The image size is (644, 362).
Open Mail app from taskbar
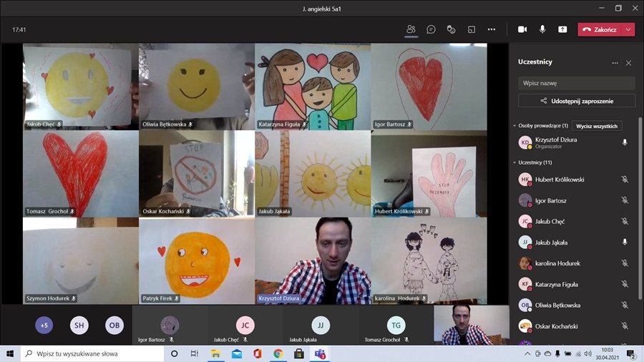click(x=237, y=353)
